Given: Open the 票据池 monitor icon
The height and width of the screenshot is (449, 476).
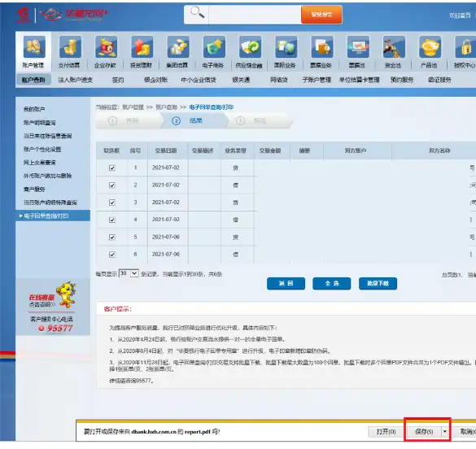Looking at the screenshot, I should (358, 47).
